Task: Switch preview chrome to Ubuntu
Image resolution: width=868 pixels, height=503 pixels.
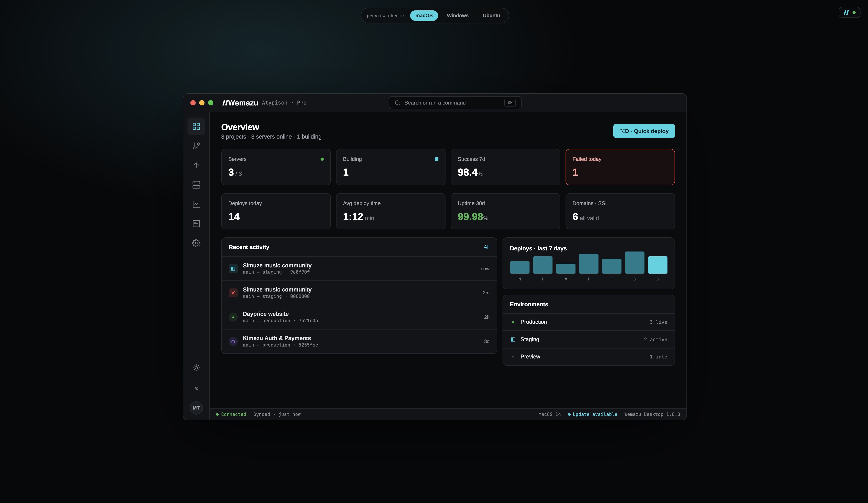Action: [x=491, y=15]
